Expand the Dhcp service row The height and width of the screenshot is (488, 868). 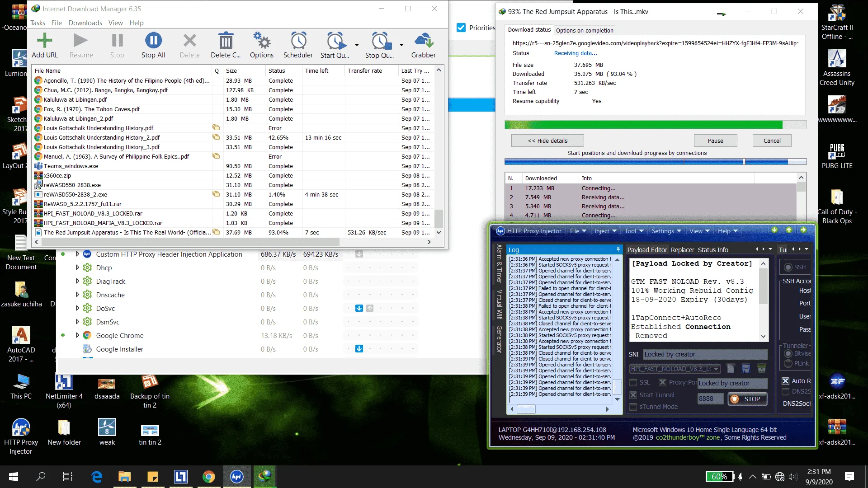(77, 267)
